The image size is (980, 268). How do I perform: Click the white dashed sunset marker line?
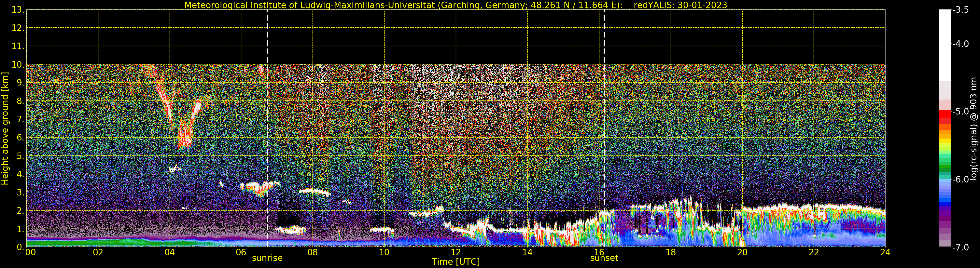604,128
